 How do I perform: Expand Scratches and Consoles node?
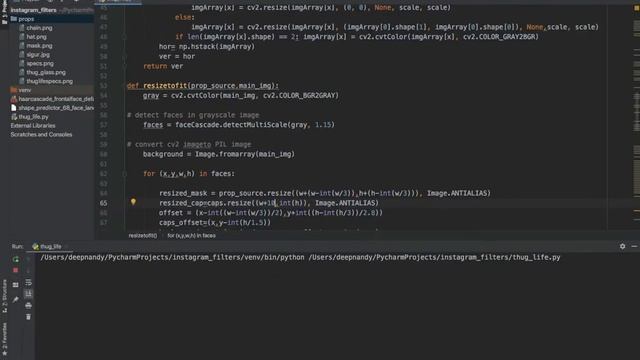(41, 134)
